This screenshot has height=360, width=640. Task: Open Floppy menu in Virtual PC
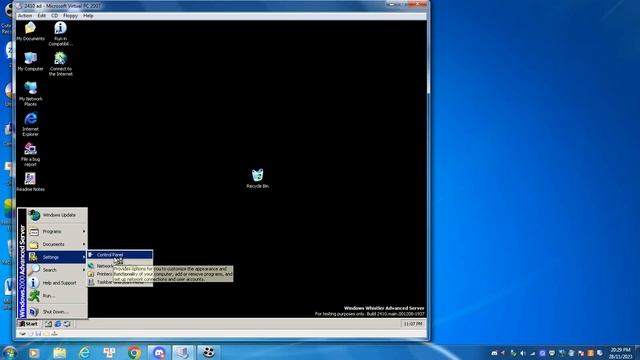coord(70,16)
